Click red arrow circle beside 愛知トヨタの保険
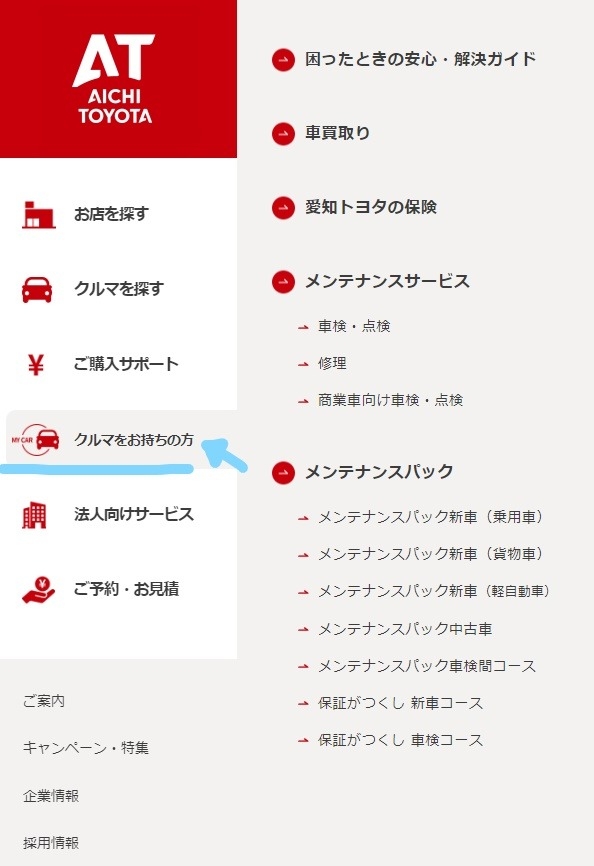The height and width of the screenshot is (866, 594). 283,208
